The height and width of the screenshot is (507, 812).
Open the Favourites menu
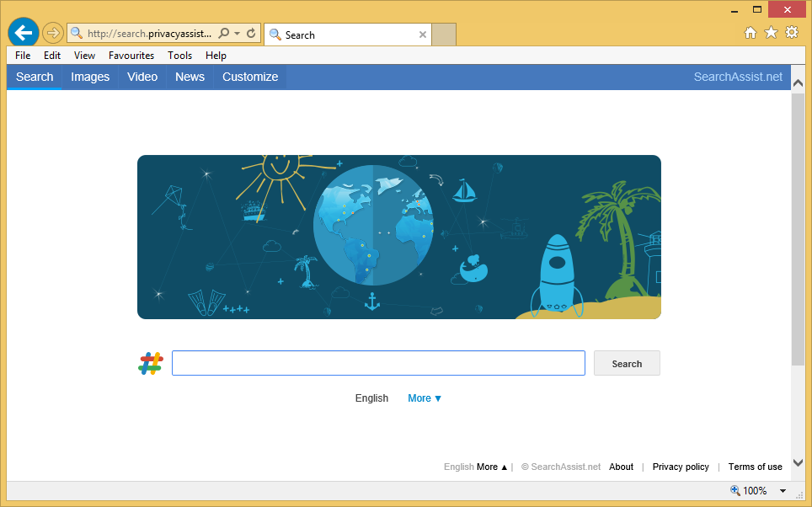tap(131, 56)
